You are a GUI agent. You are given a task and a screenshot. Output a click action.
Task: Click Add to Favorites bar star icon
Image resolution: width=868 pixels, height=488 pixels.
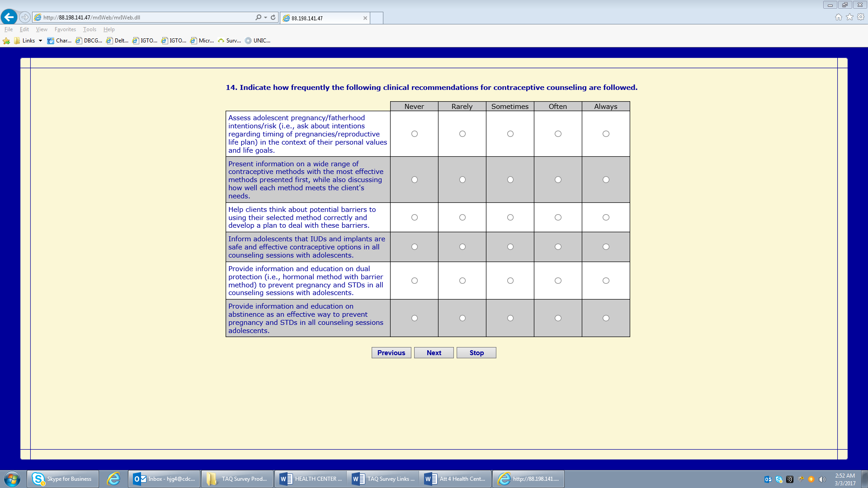point(6,41)
